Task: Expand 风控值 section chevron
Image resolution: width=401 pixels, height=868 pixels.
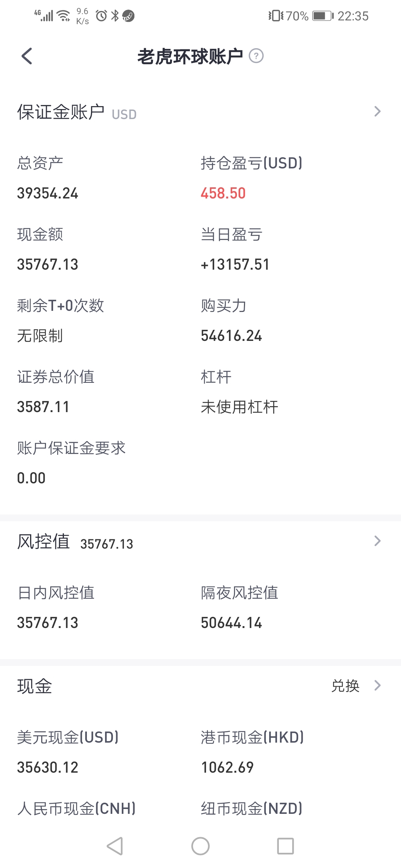Action: click(x=377, y=541)
